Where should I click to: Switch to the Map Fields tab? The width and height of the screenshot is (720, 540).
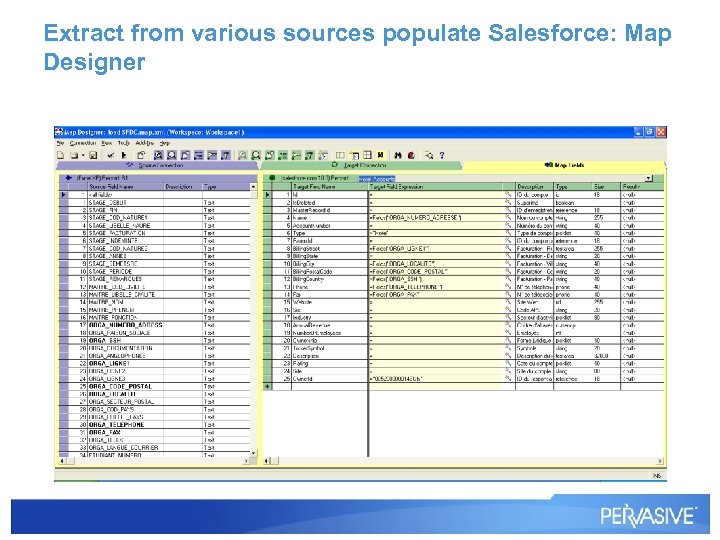[x=564, y=165]
